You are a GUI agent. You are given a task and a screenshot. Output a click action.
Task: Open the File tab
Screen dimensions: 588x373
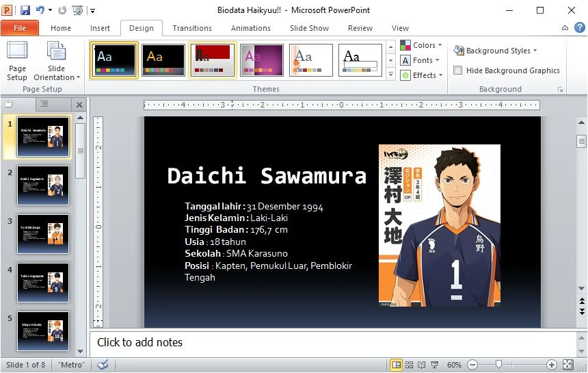coord(20,28)
